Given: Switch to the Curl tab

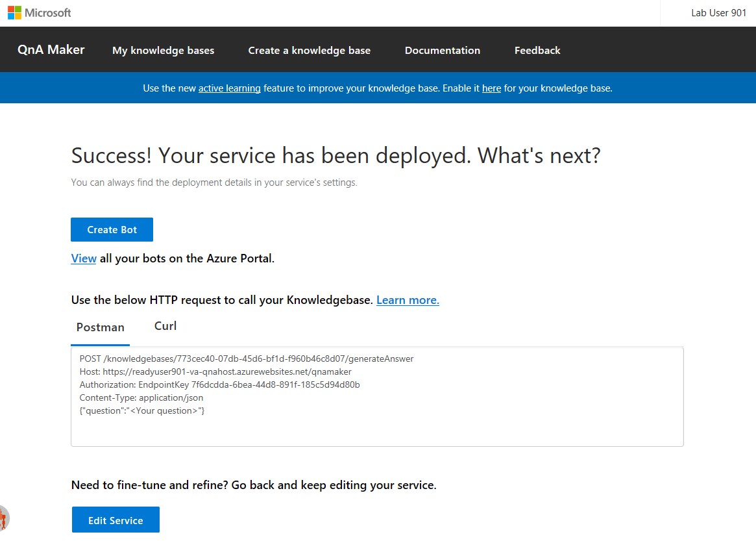Looking at the screenshot, I should tap(165, 326).
